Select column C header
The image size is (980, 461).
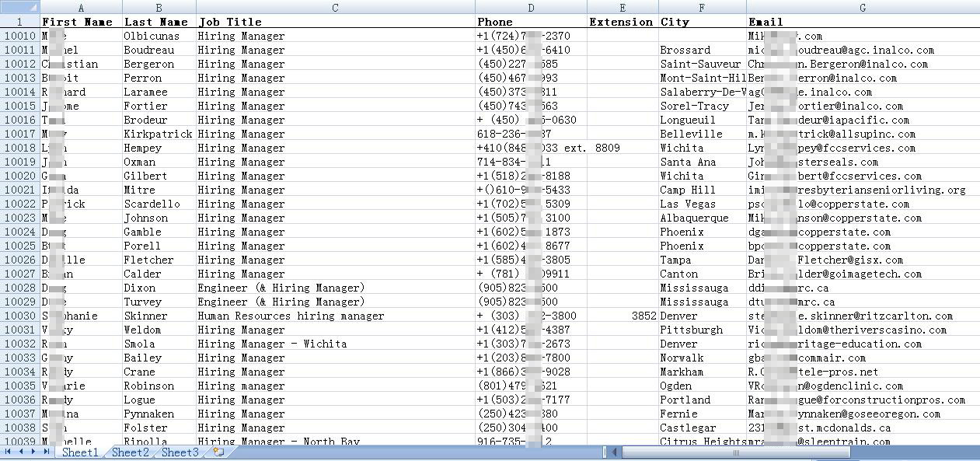tap(335, 7)
